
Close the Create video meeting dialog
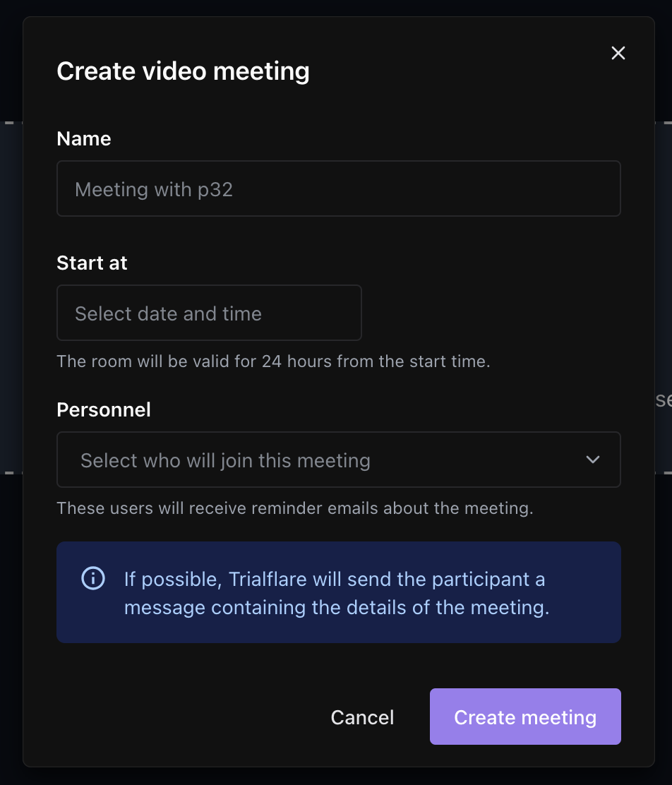point(618,53)
